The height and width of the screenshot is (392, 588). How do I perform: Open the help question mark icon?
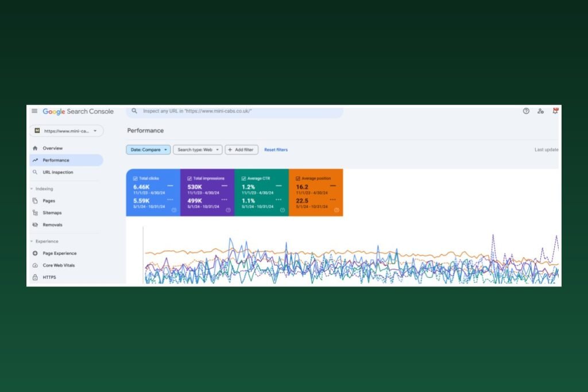coord(526,111)
